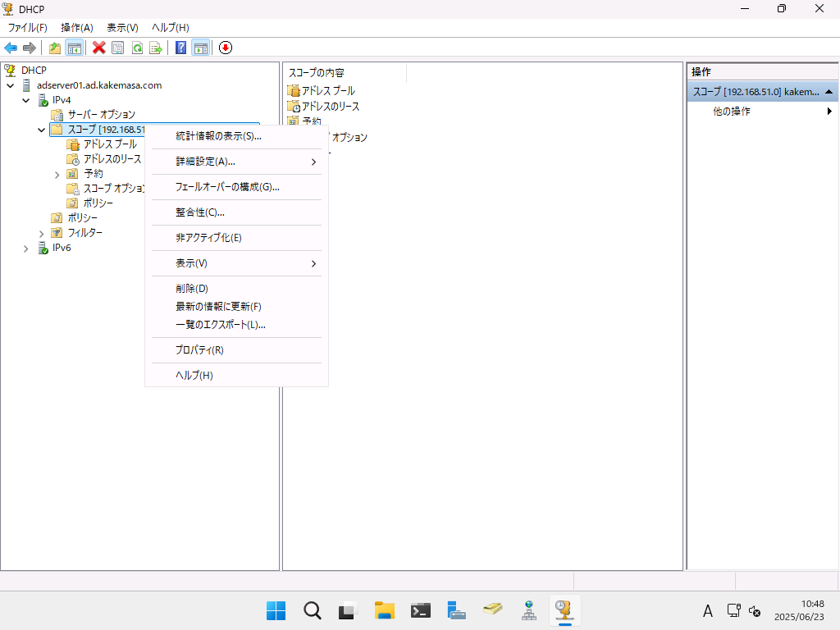This screenshot has width=840, height=630.
Task: Expand the フィルター tree node
Action: pyautogui.click(x=41, y=233)
